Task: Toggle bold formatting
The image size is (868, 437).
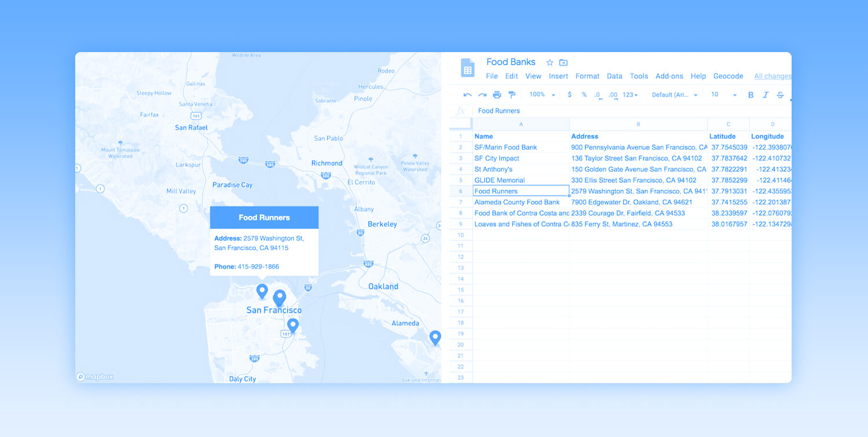Action: coord(751,94)
